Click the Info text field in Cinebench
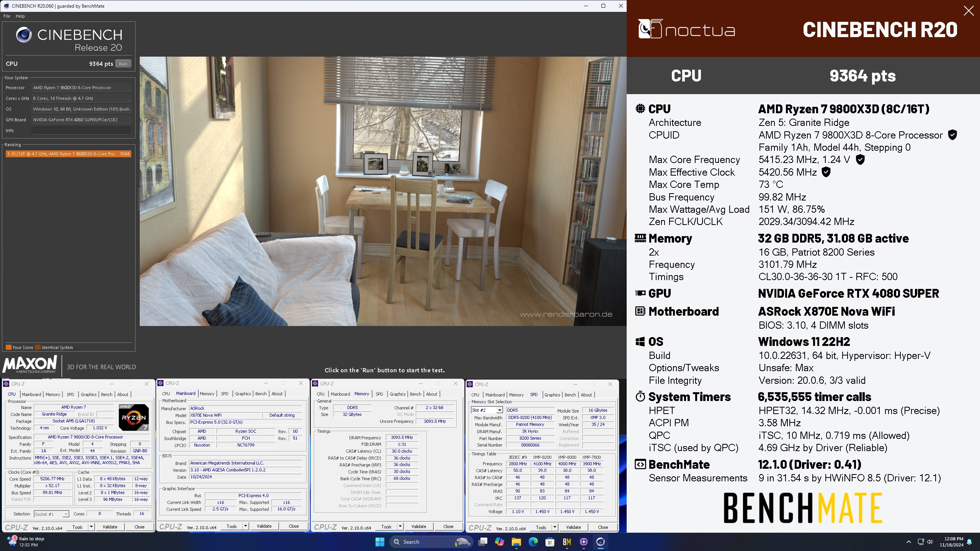980x551 pixels. [x=81, y=130]
